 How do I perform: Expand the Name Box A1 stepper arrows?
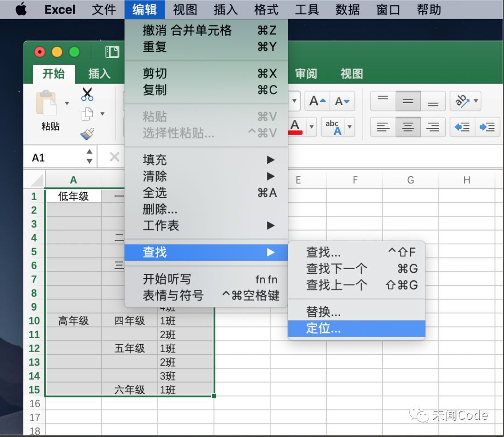pos(89,157)
